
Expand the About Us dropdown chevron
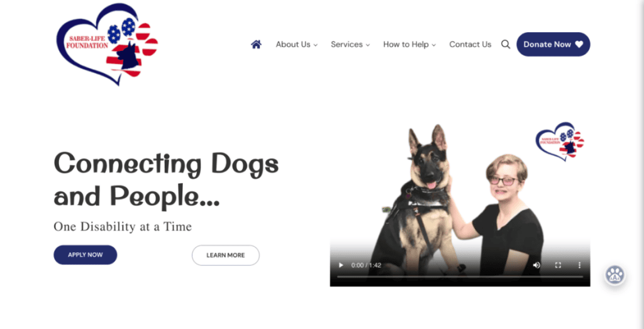coord(316,45)
